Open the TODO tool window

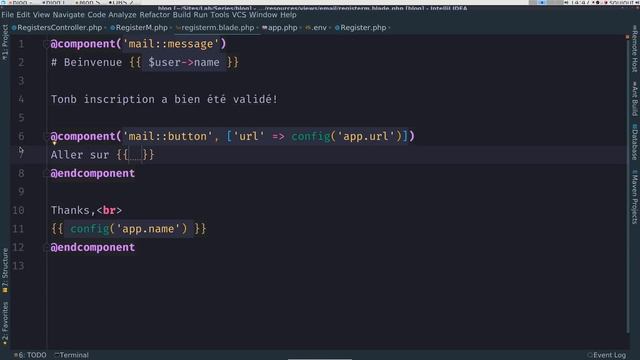tap(30, 355)
